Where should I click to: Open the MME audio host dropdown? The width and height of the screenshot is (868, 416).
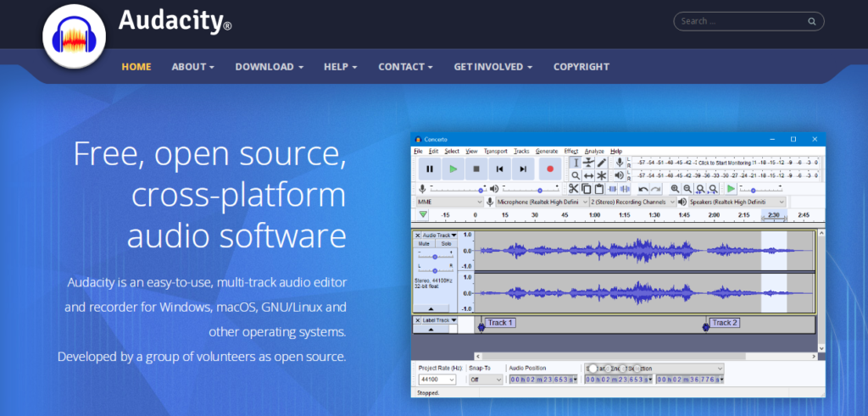pos(449,202)
